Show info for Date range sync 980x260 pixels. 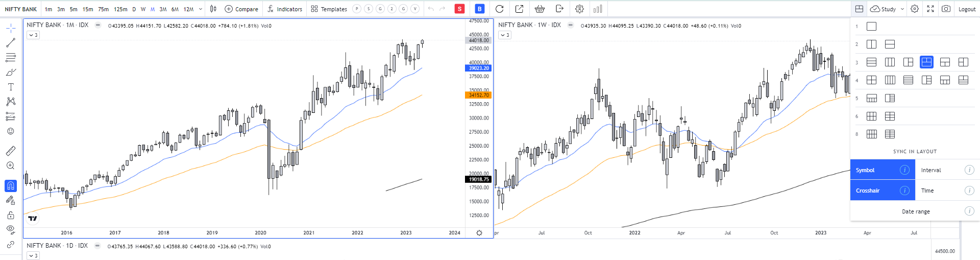pyautogui.click(x=969, y=211)
